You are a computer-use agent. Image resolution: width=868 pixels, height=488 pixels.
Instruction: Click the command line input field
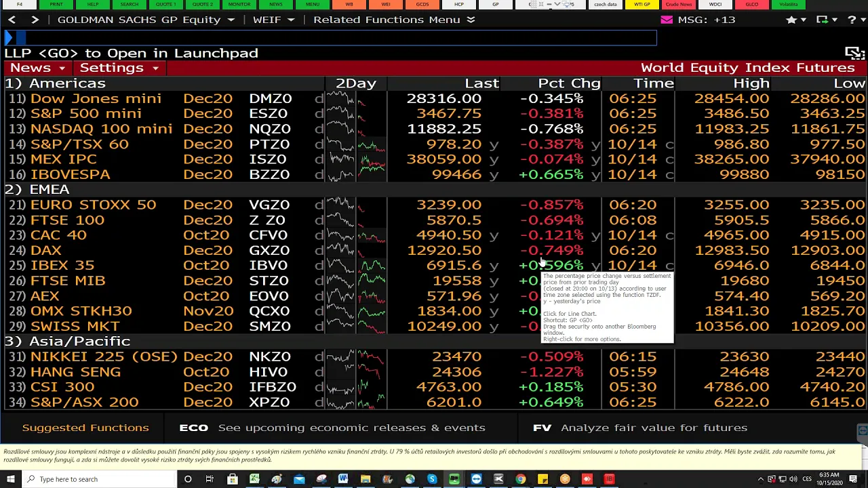(x=331, y=38)
